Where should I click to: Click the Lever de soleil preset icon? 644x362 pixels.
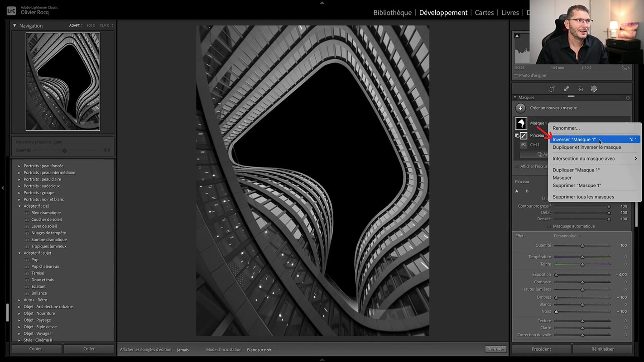point(27,226)
